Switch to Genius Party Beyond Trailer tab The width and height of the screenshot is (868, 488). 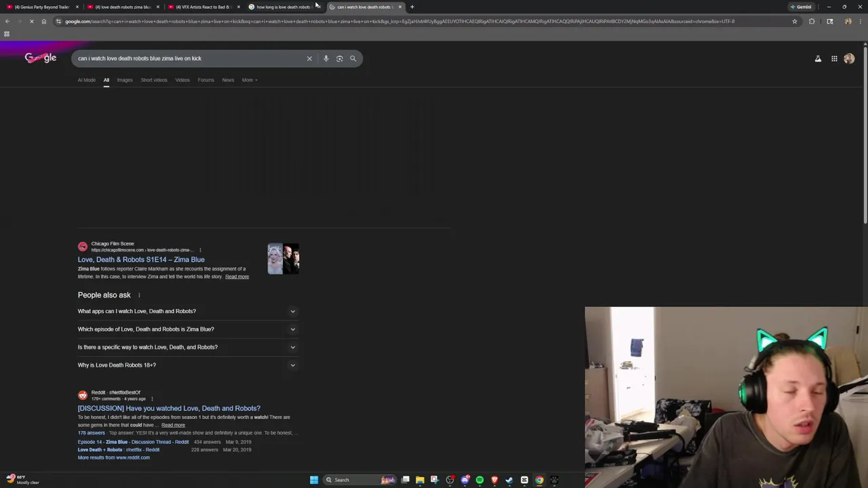[41, 7]
